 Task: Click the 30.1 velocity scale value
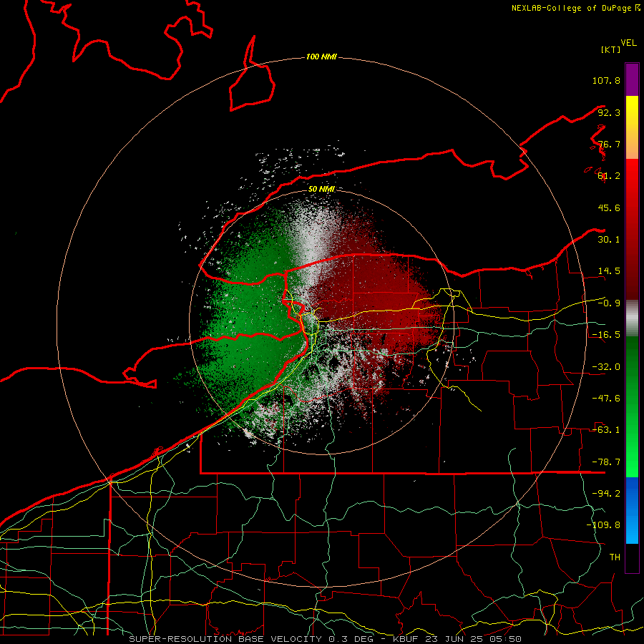click(x=609, y=240)
